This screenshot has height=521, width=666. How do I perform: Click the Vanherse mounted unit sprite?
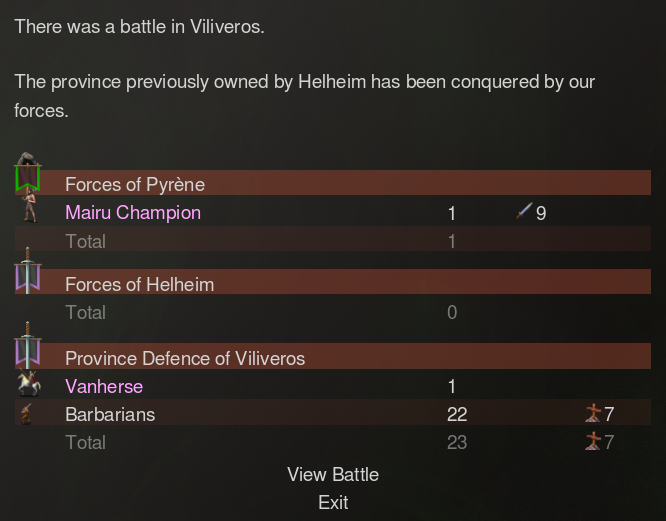[x=29, y=383]
